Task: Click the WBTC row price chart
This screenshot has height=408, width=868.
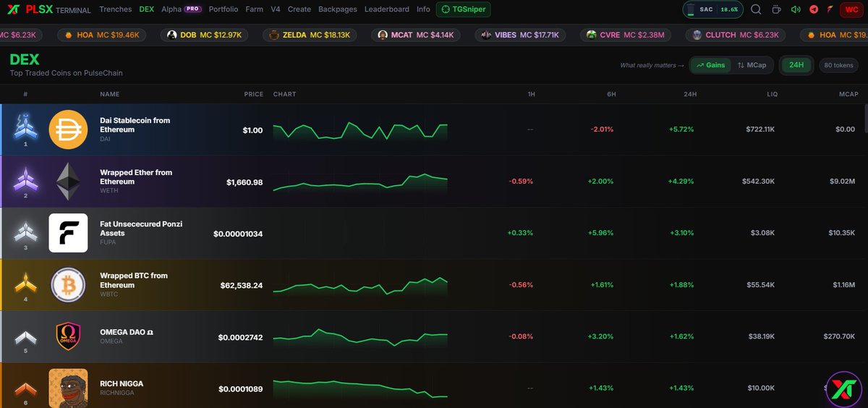Action: point(360,285)
